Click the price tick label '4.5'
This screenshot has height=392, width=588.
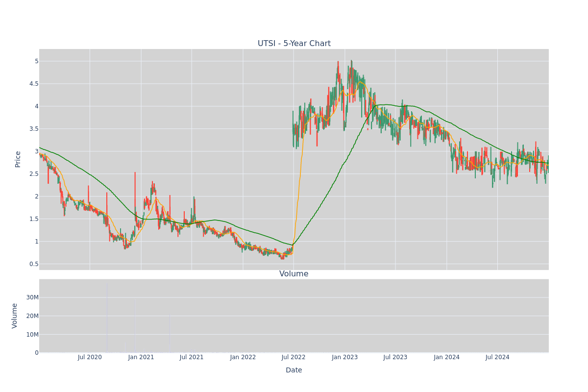(33, 84)
